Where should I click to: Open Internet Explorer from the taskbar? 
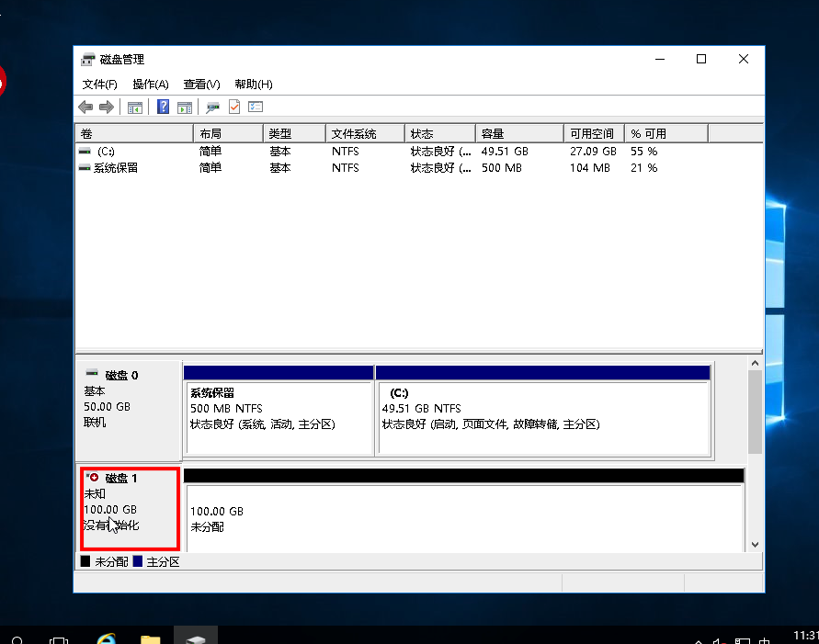pos(107,638)
